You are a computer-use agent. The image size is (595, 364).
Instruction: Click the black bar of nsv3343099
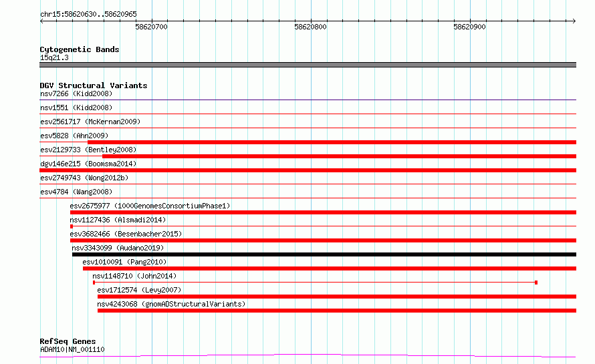[x=324, y=254]
